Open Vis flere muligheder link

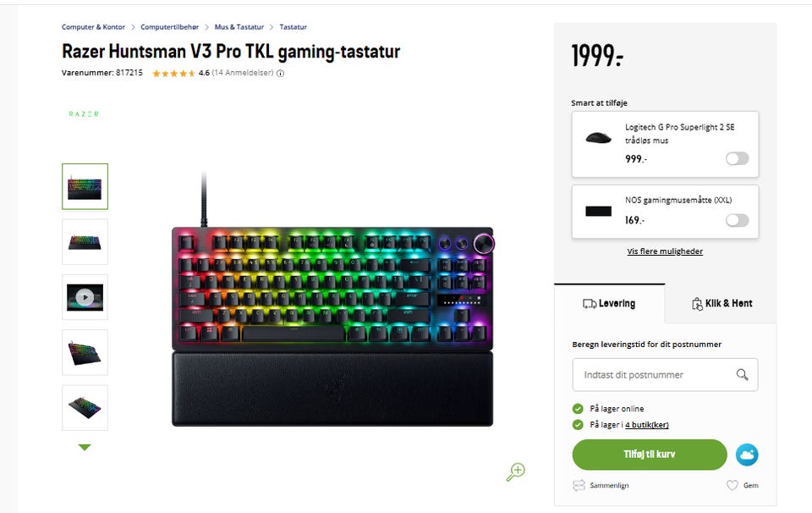coord(665,251)
